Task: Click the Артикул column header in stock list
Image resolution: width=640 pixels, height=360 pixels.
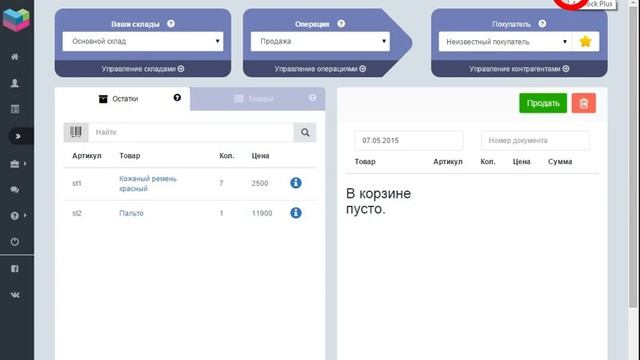Action: tap(87, 156)
